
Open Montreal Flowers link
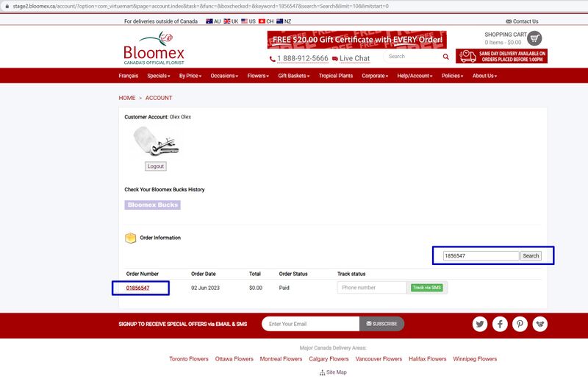(x=281, y=359)
